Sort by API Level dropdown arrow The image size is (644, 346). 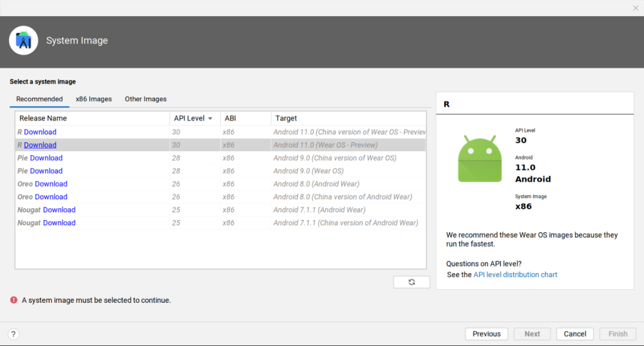coord(210,119)
